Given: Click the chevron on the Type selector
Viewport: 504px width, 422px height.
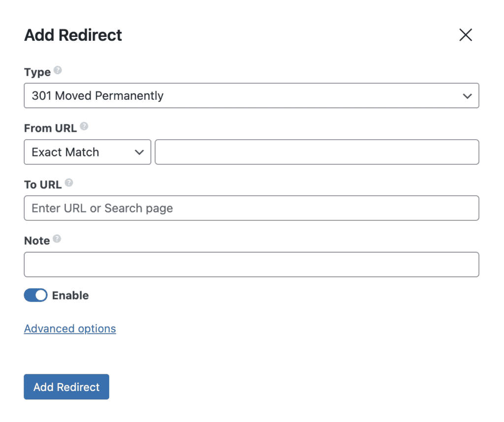Looking at the screenshot, I should click(467, 95).
